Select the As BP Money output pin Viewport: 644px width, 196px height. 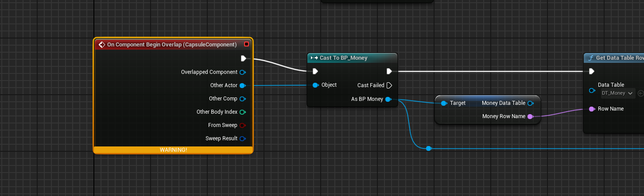388,99
